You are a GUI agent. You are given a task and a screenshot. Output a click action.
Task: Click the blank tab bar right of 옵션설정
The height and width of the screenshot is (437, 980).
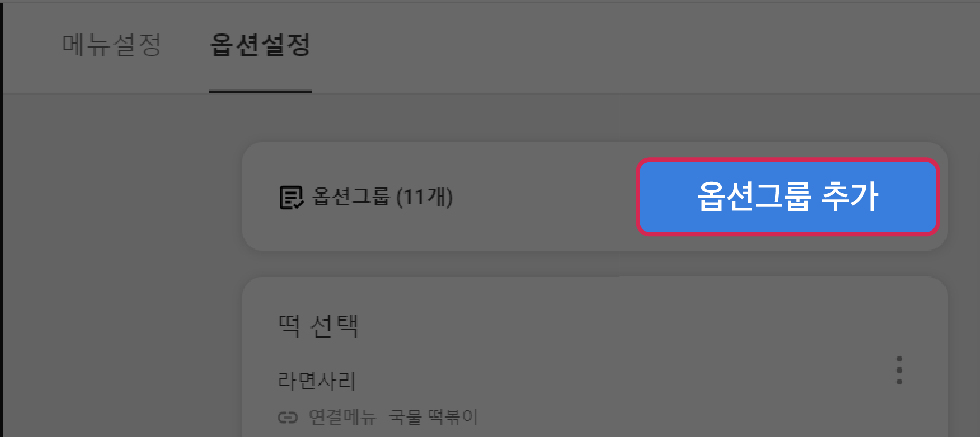point(643,47)
